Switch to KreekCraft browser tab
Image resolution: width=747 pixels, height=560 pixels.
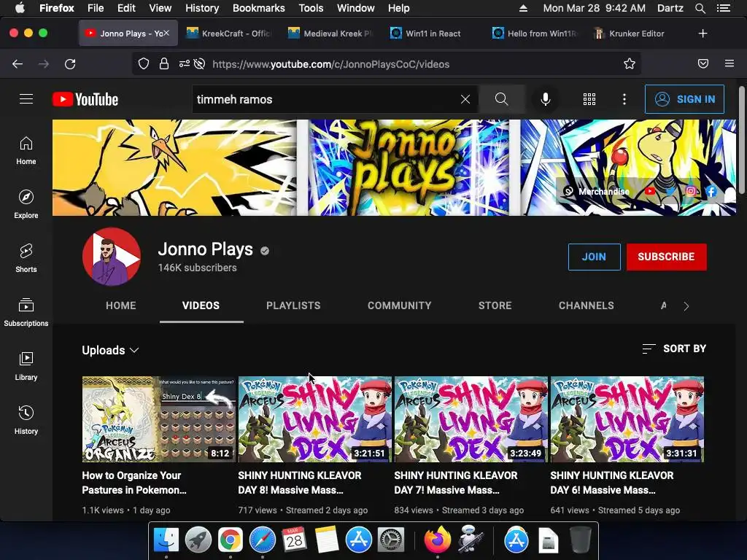[x=231, y=34]
